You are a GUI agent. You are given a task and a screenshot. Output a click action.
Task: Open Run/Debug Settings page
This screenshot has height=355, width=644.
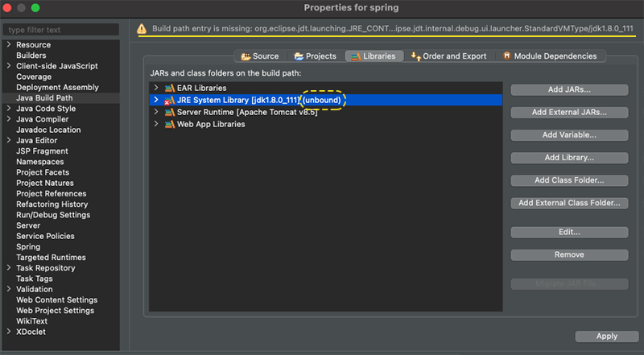pyautogui.click(x=53, y=215)
